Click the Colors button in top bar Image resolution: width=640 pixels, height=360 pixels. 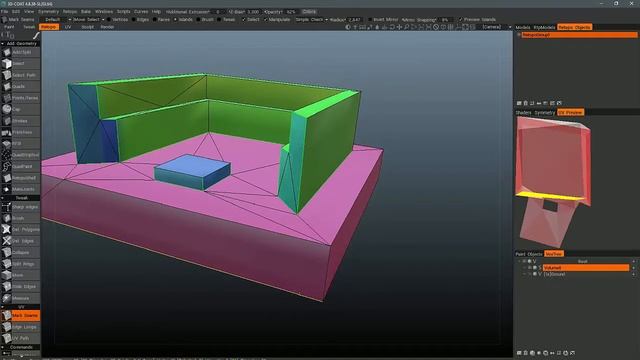(x=309, y=12)
